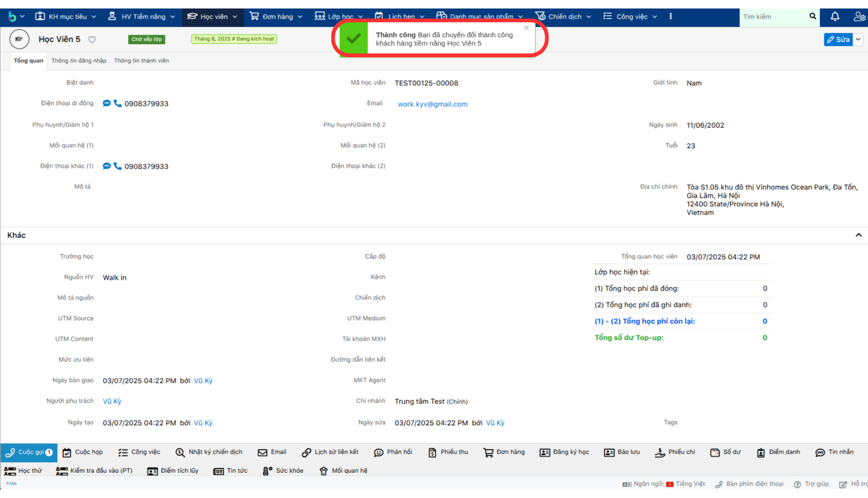
Task: Switch to Thông tin đăng nhập tab
Action: 79,61
